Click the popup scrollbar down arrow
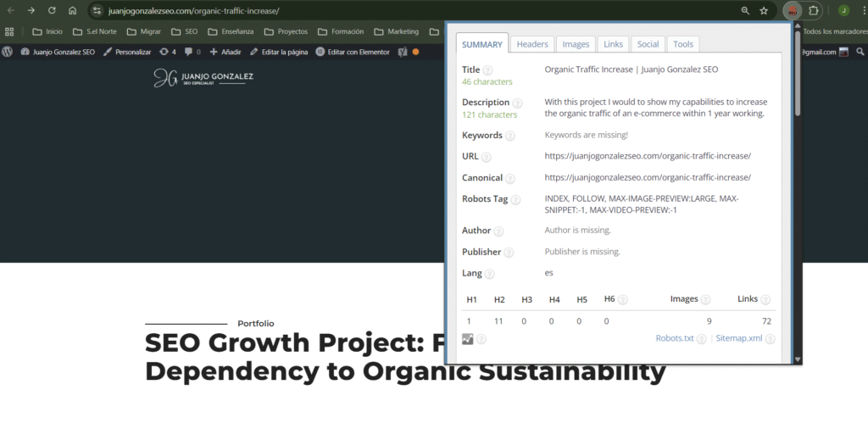Viewport: 868px width, 434px height. point(797,359)
